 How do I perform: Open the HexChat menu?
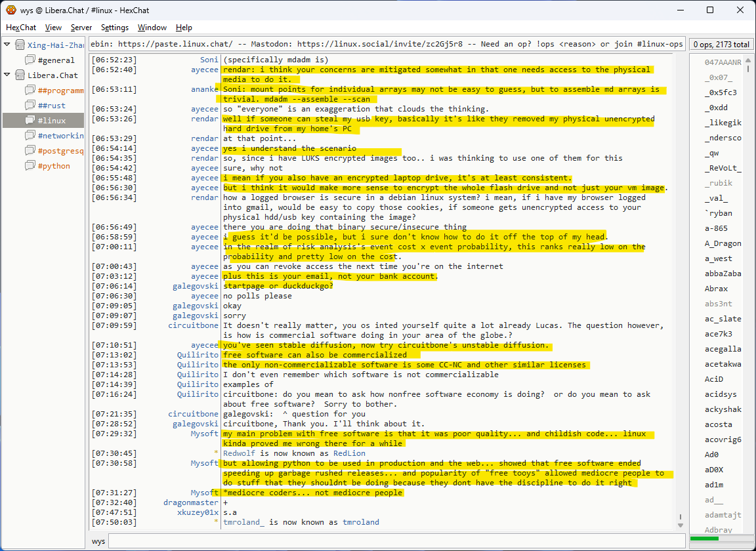click(21, 28)
